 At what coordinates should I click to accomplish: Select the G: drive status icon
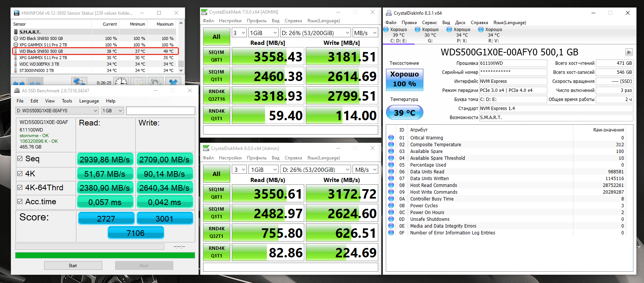(418, 29)
